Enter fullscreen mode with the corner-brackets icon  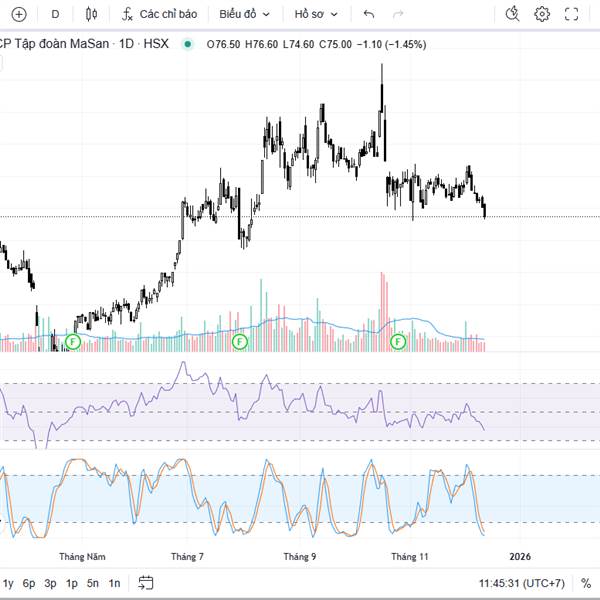pos(572,14)
